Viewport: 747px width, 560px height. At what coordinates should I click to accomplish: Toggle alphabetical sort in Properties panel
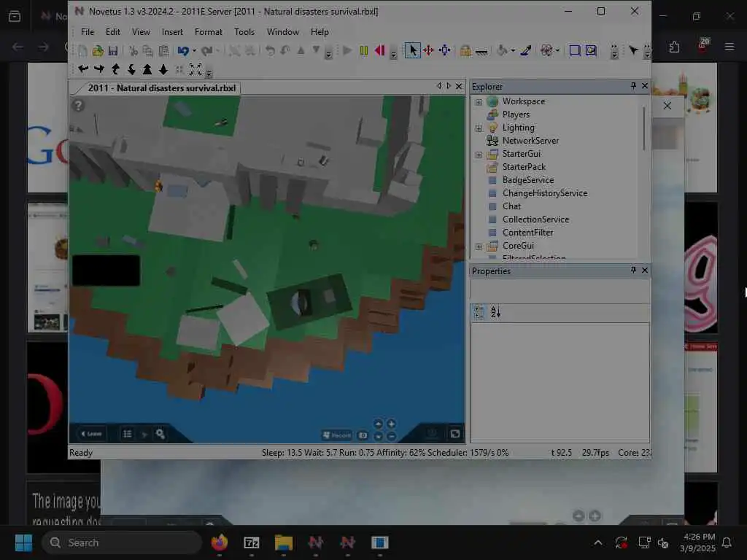(x=495, y=312)
